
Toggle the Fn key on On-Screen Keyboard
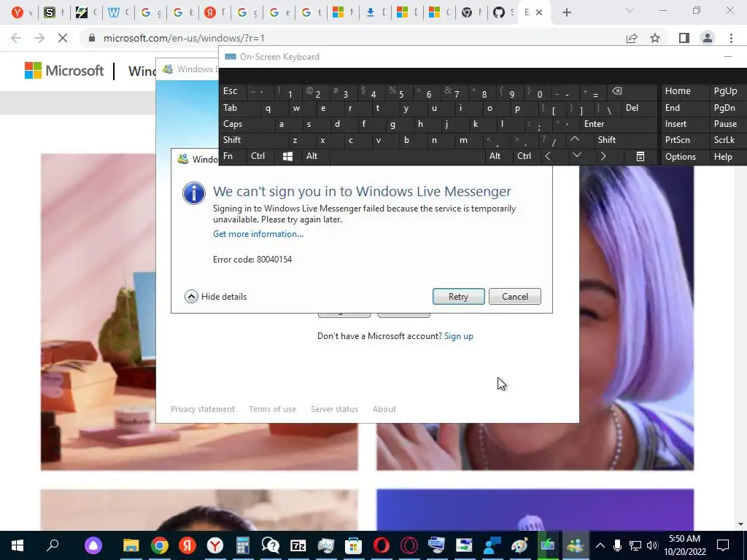233,156
